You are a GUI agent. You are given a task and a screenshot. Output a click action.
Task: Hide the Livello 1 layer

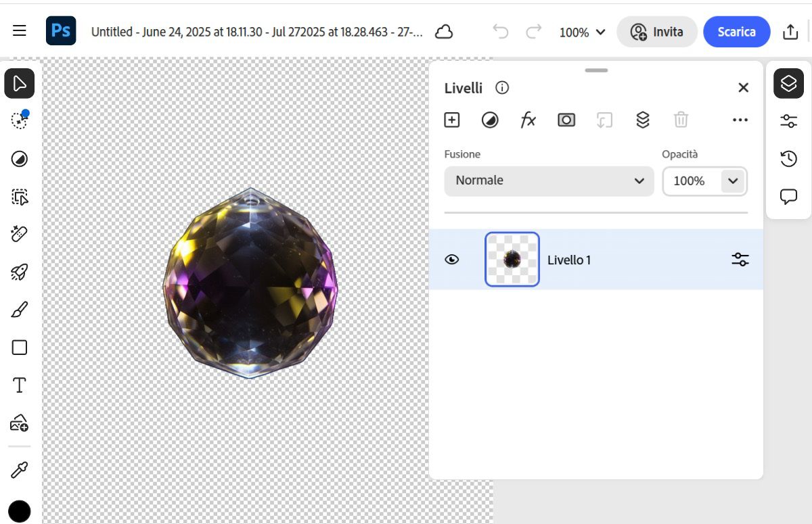pos(452,259)
